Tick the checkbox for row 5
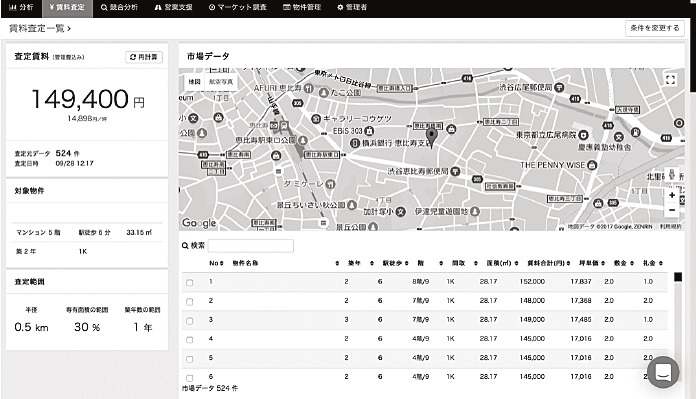This screenshot has height=399, width=696. (x=190, y=359)
